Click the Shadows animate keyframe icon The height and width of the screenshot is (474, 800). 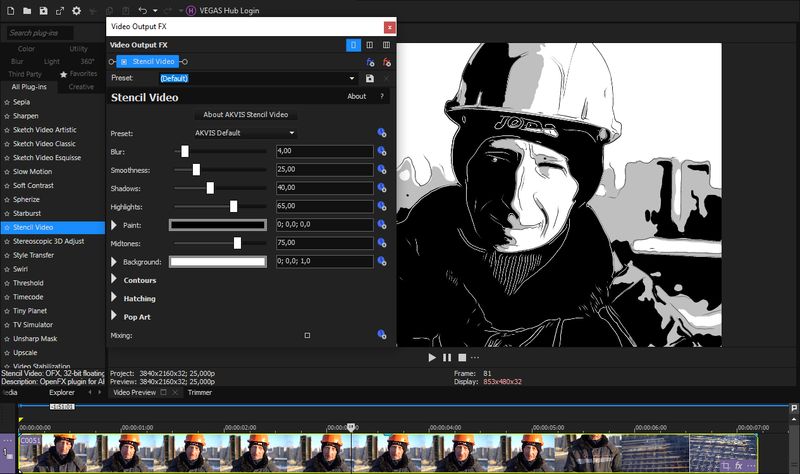coord(382,188)
